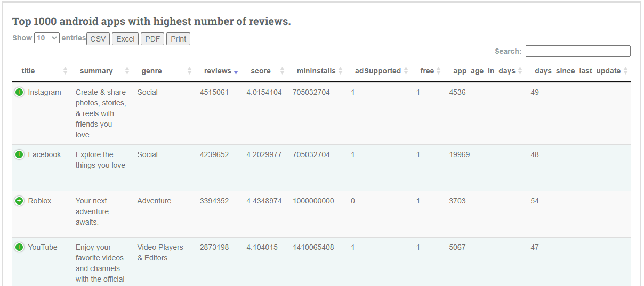Click reviews value 4515061

[x=214, y=92]
